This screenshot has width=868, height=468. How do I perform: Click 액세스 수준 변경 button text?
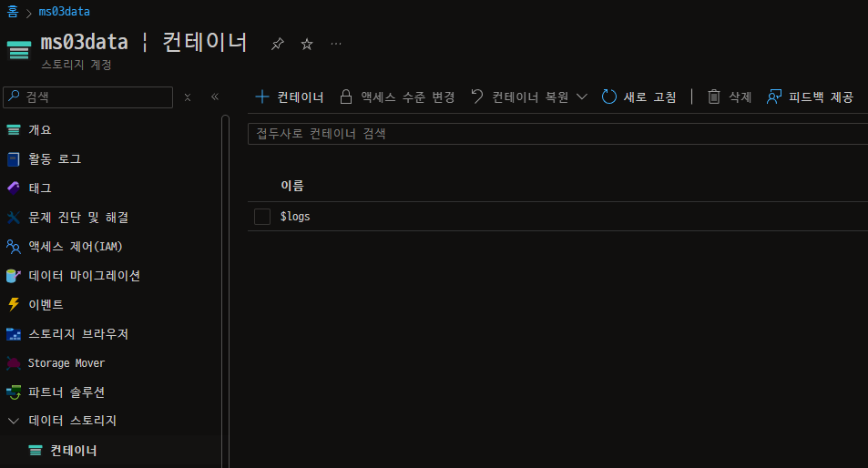pyautogui.click(x=408, y=97)
